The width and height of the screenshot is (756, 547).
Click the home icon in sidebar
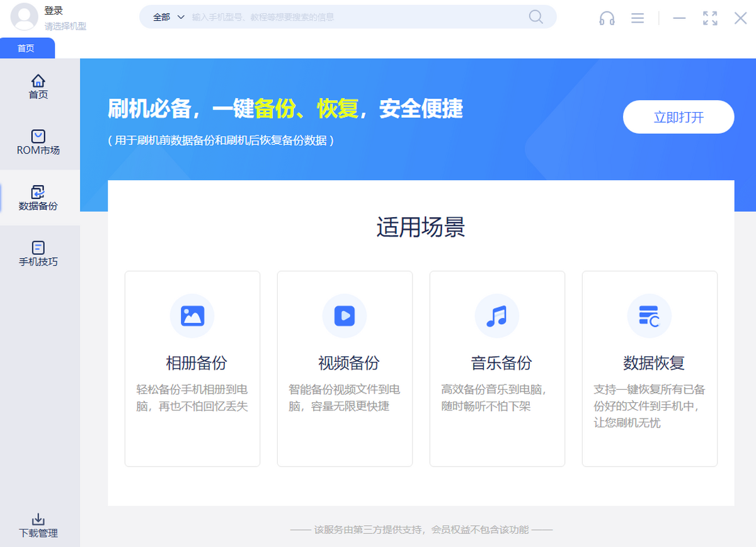click(x=38, y=81)
